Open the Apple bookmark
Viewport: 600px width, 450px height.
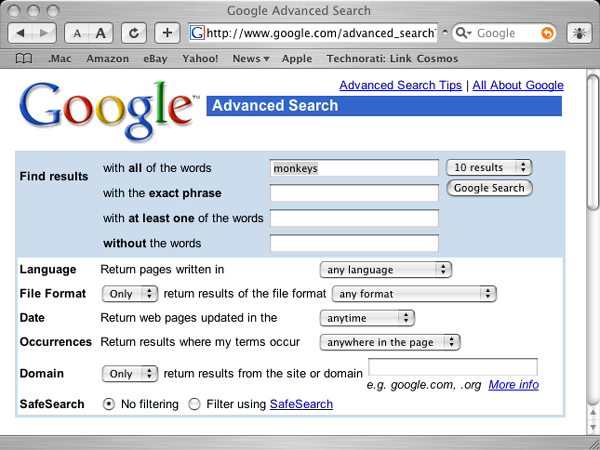[297, 59]
